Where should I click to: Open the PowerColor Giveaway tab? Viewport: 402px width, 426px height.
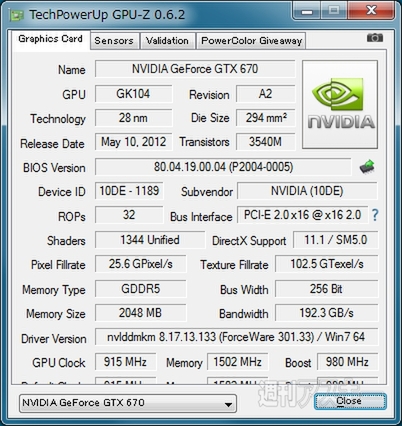click(251, 41)
